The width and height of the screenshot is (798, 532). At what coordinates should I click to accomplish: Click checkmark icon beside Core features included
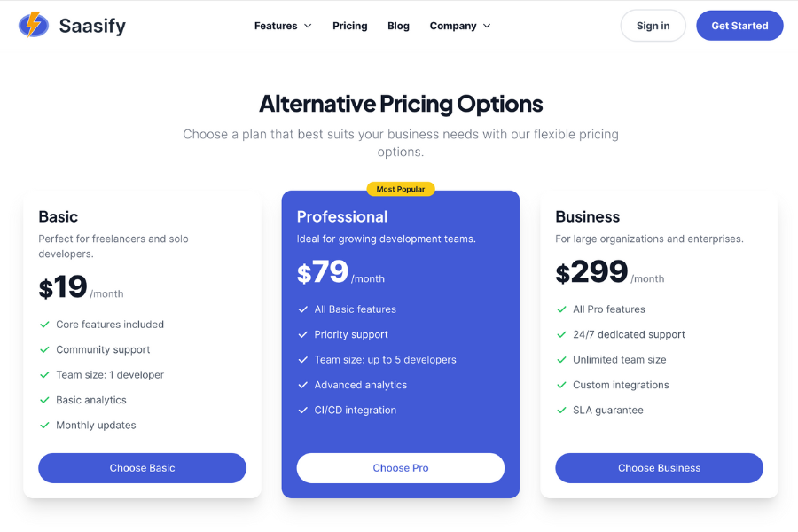click(x=44, y=325)
